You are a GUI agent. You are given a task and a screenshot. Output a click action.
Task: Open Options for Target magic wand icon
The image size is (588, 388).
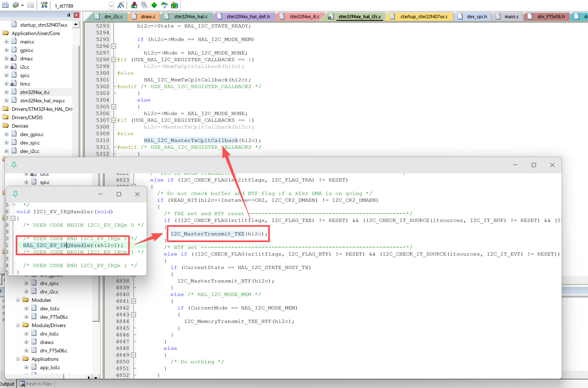(121, 5)
